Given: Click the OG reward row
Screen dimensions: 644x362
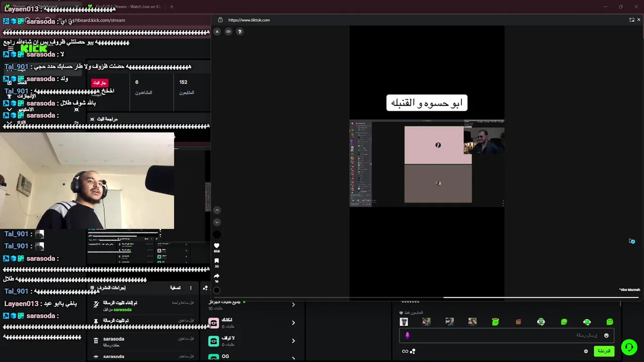Looking at the screenshot, I should tap(252, 357).
